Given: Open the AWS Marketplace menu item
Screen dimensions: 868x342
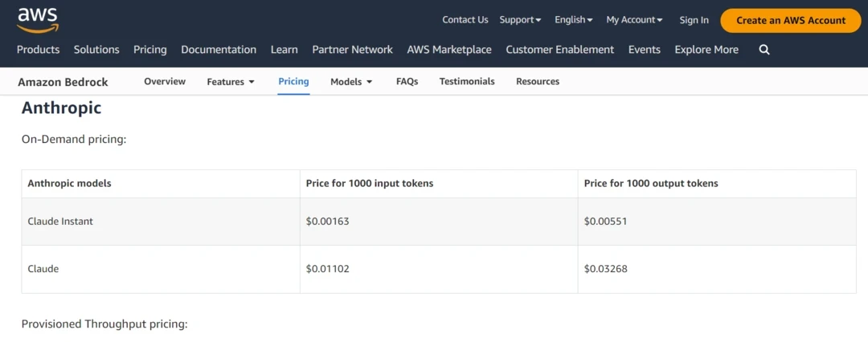Looking at the screenshot, I should tap(449, 50).
